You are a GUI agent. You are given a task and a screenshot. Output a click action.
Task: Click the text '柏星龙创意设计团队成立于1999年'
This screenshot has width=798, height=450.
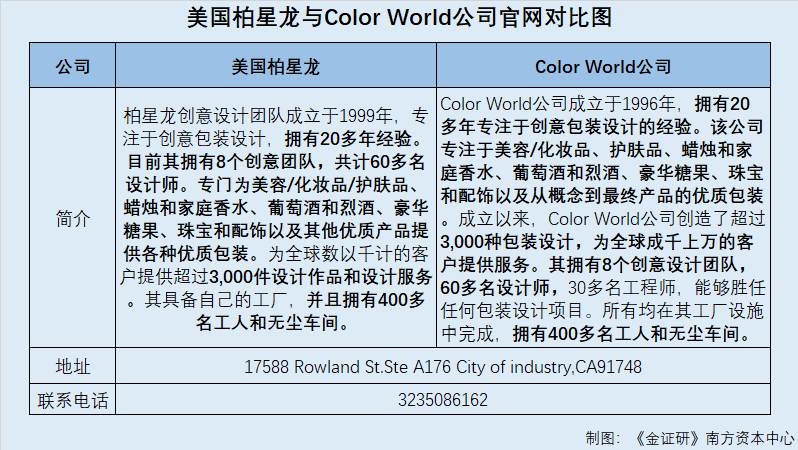(x=258, y=116)
